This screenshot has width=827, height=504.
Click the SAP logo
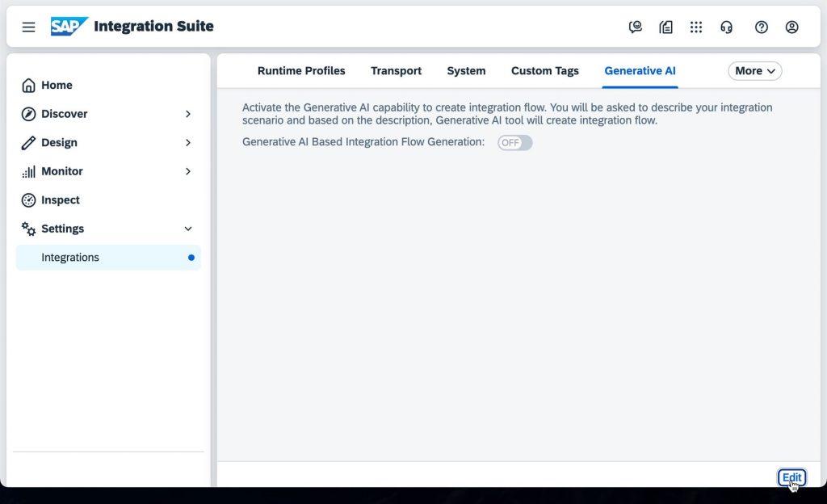point(69,27)
